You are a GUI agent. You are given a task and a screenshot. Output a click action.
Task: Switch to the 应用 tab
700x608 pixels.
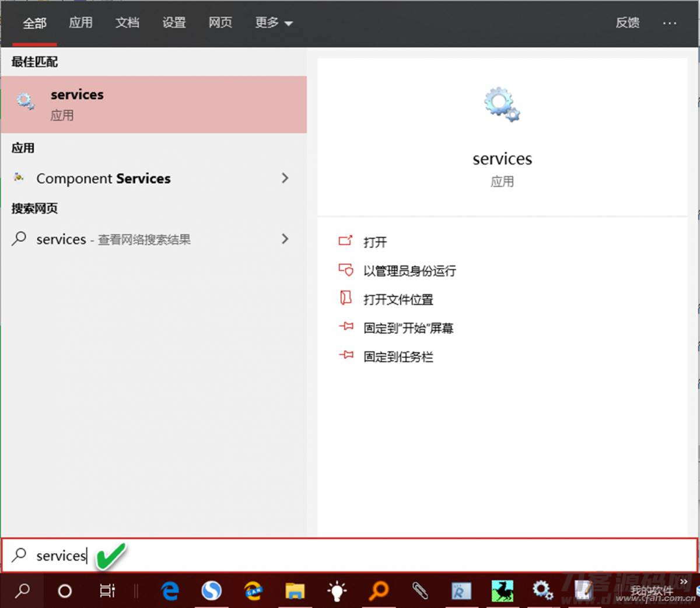click(80, 23)
